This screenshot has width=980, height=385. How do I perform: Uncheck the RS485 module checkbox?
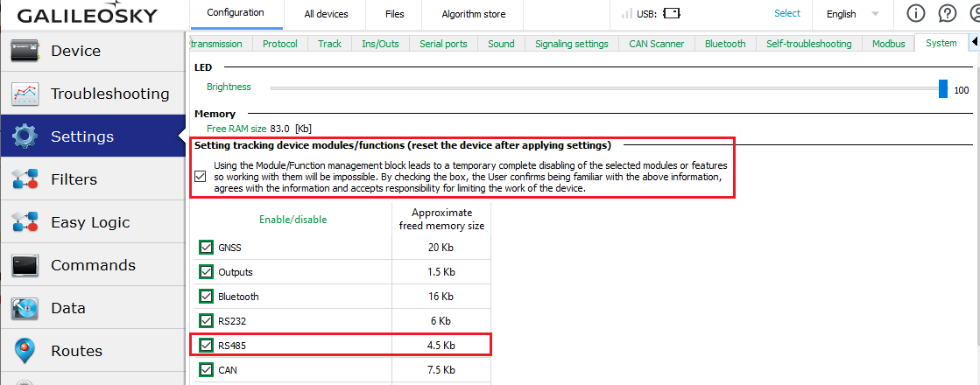click(x=206, y=346)
